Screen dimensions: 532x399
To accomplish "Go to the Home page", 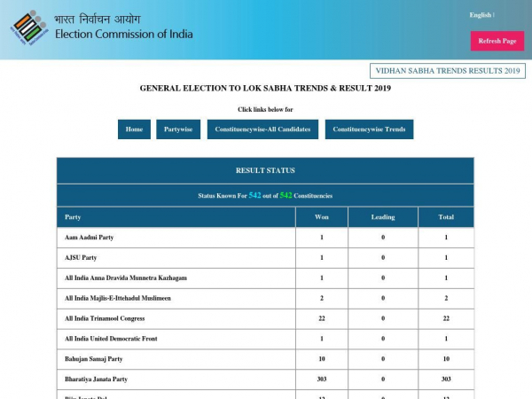I will point(134,129).
